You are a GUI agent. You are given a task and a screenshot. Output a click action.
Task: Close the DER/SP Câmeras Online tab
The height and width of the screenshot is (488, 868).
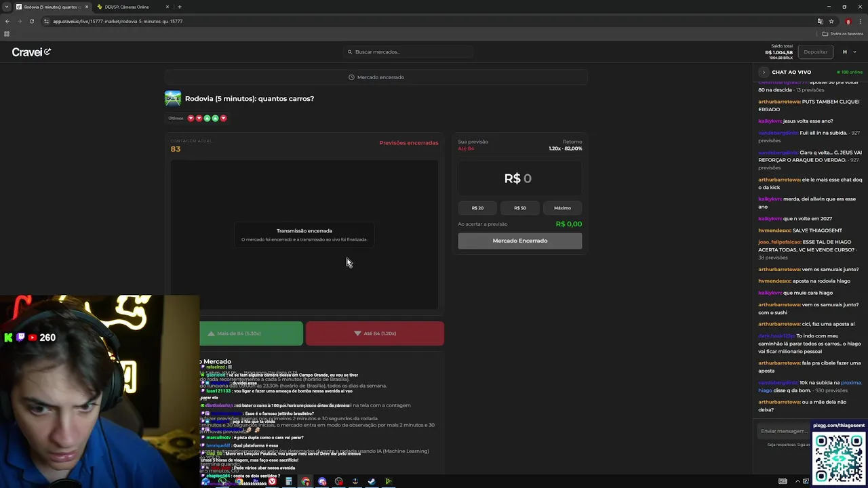click(x=167, y=7)
